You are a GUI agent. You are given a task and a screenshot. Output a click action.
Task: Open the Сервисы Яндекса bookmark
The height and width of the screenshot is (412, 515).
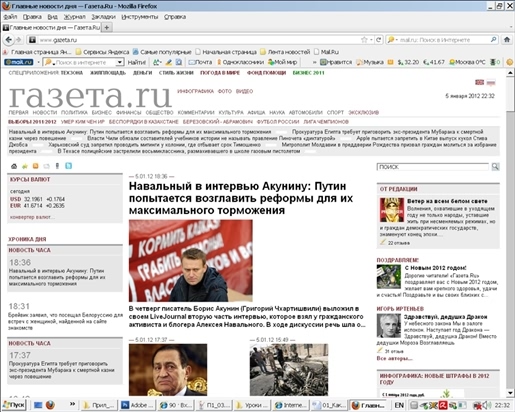click(102, 52)
